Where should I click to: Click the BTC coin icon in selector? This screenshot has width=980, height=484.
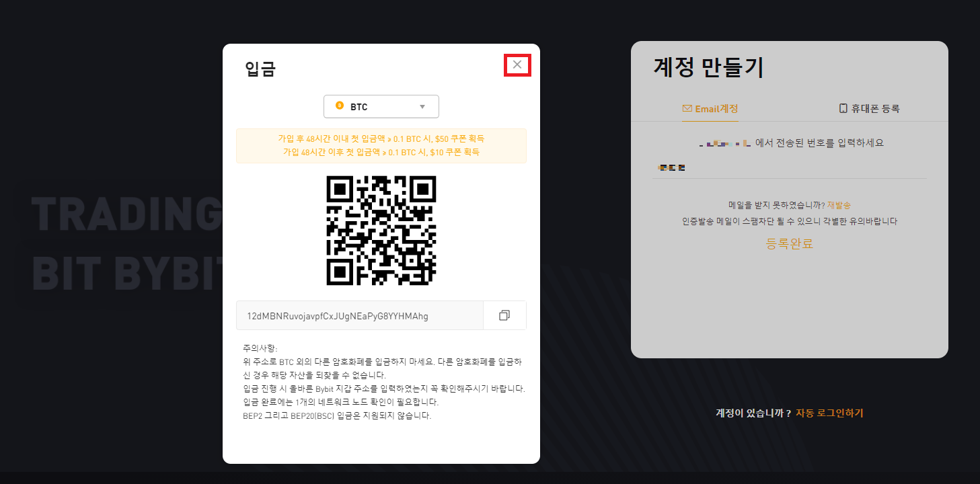point(339,106)
